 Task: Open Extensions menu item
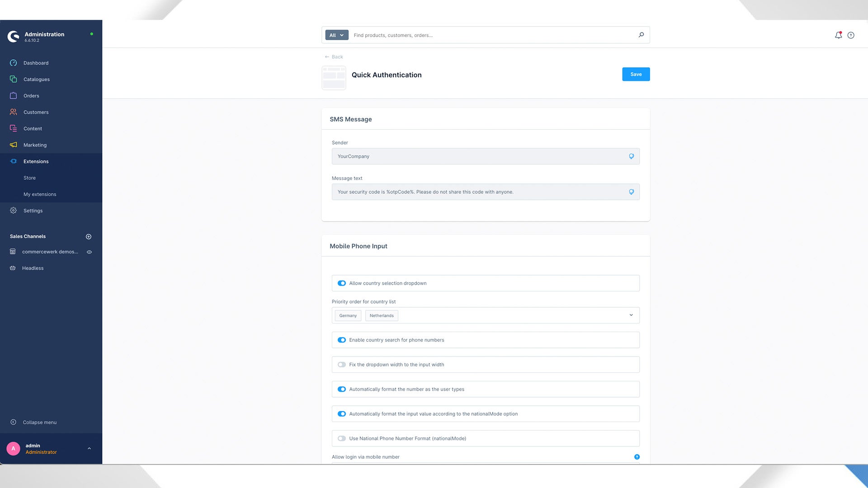click(36, 161)
